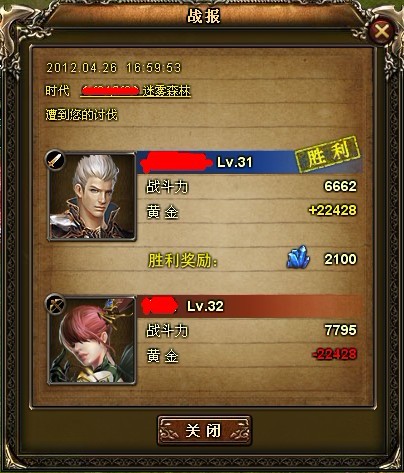The width and height of the screenshot is (404, 473).
Task: Click the blue crystal reward icon
Action: [298, 257]
